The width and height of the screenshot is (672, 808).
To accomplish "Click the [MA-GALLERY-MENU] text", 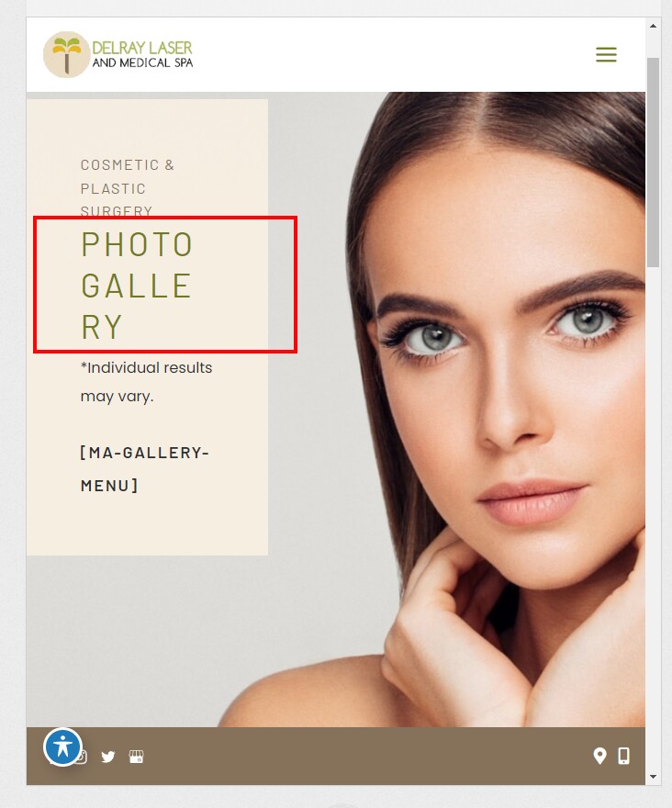I will (145, 469).
